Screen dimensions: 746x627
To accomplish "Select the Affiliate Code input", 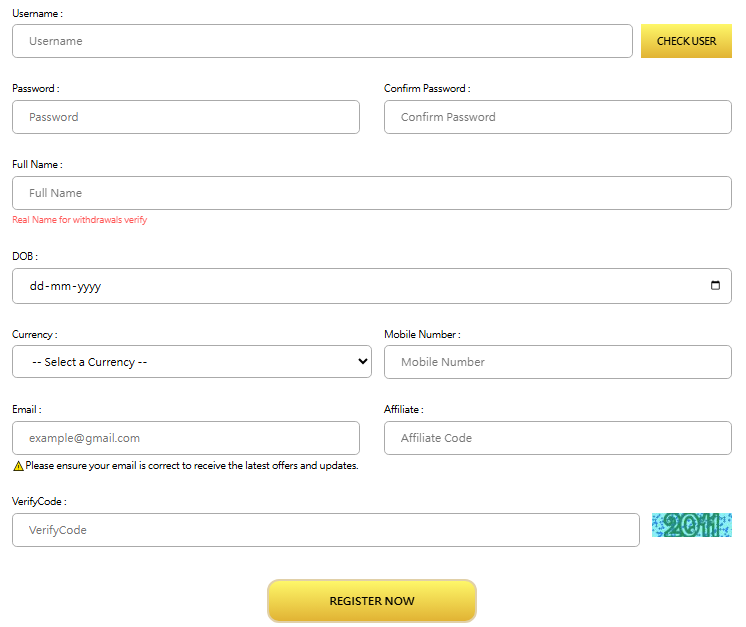I will pyautogui.click(x=557, y=438).
